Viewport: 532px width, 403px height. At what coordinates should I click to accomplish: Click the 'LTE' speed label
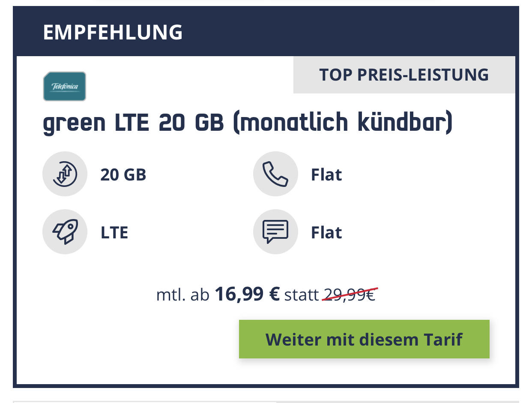(x=114, y=232)
